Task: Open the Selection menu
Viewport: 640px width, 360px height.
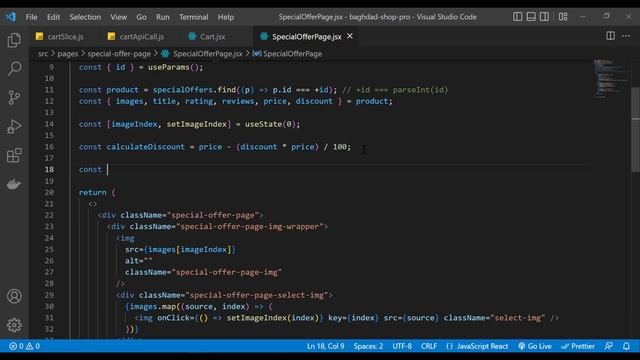Action: tap(85, 17)
